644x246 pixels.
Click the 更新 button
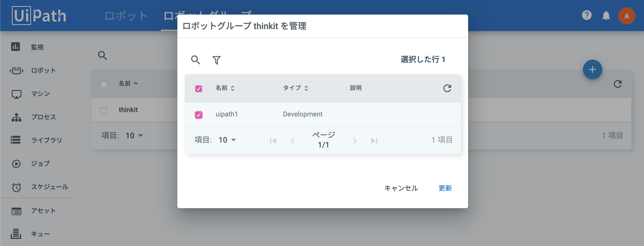(445, 188)
